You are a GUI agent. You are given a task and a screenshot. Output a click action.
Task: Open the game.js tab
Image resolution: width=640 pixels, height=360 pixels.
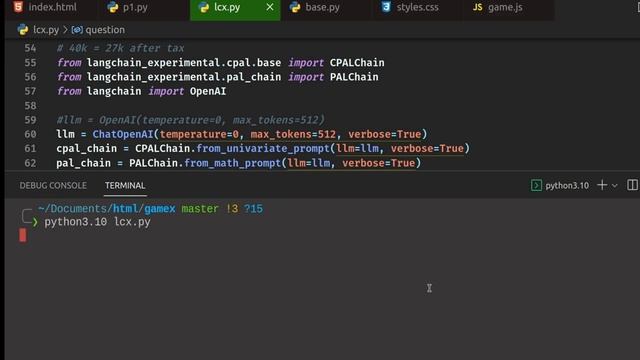click(509, 7)
